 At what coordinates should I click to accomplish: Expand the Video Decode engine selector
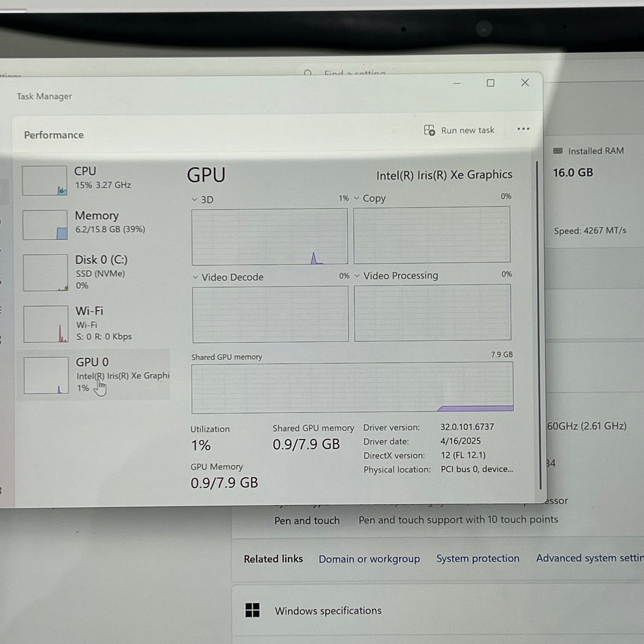pos(195,277)
